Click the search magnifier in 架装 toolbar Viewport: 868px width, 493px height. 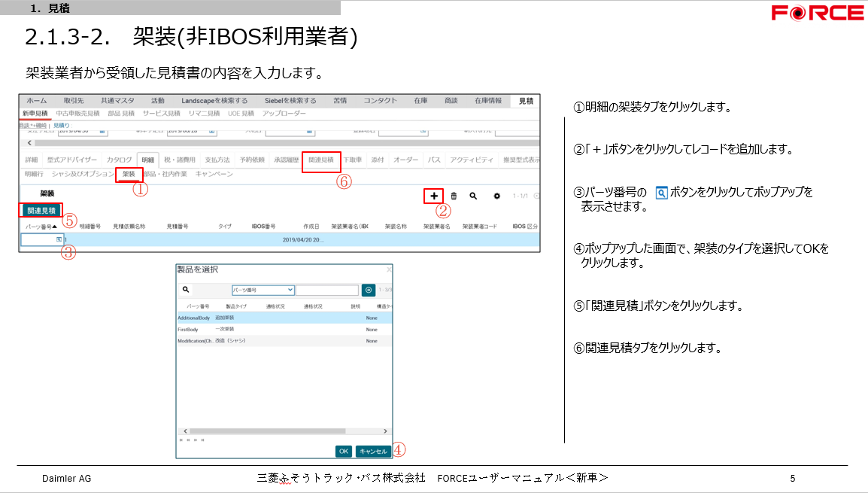click(x=473, y=196)
